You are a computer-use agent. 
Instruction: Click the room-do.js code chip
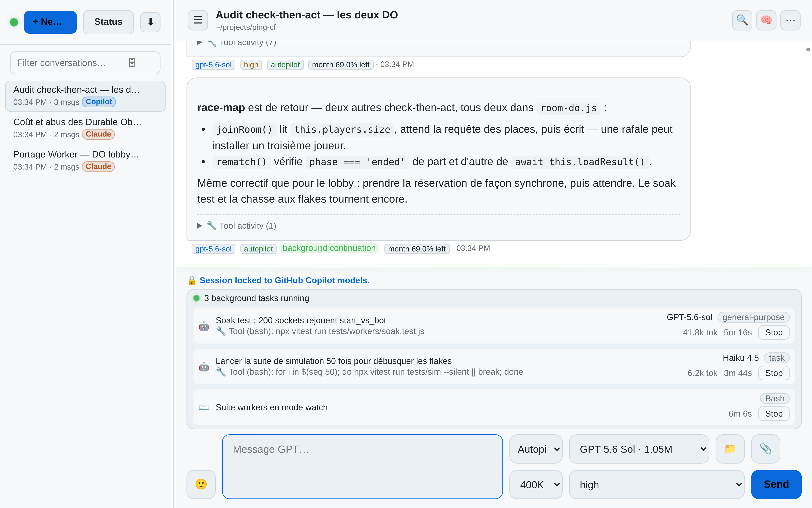(568, 108)
